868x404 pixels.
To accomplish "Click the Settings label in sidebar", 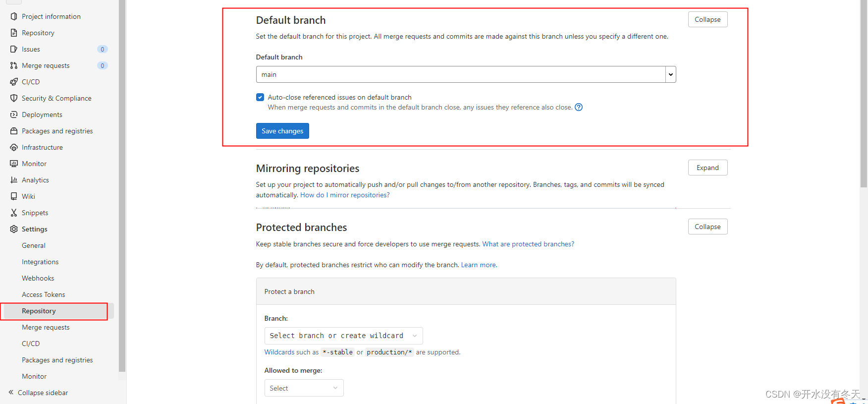I will (x=35, y=229).
